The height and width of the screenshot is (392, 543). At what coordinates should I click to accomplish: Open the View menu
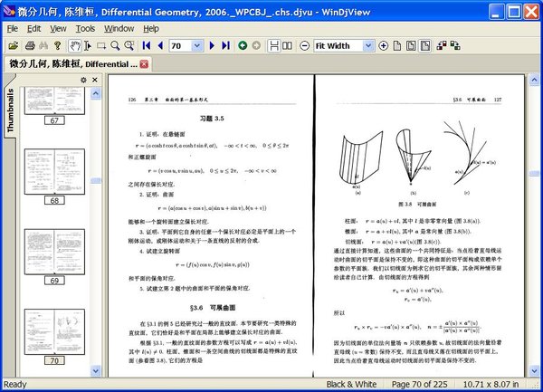pyautogui.click(x=58, y=28)
